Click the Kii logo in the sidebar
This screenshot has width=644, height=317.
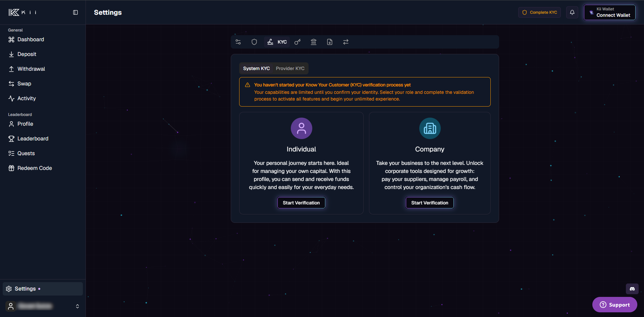click(22, 12)
